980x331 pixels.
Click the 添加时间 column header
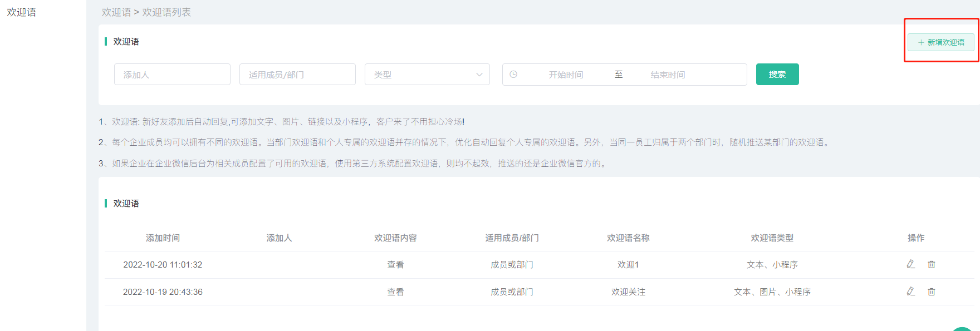163,238
